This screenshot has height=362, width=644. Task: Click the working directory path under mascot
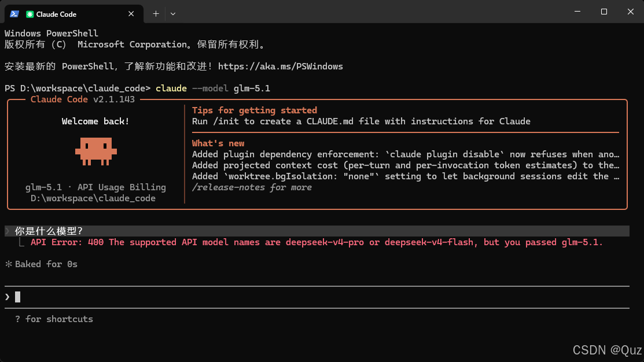93,198
